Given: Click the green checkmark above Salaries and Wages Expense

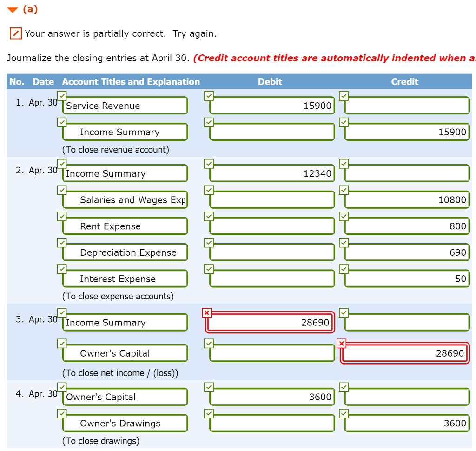Looking at the screenshot, I should click(x=61, y=190).
